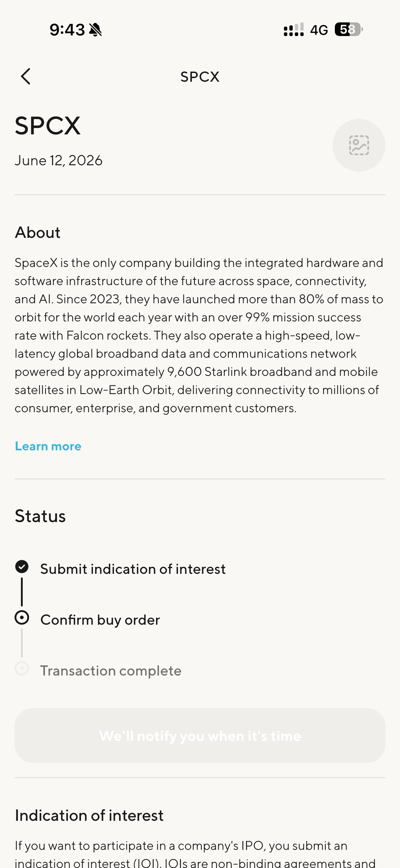This screenshot has height=868, width=400.
Task: Select the Confirm buy order label
Action: 100,620
